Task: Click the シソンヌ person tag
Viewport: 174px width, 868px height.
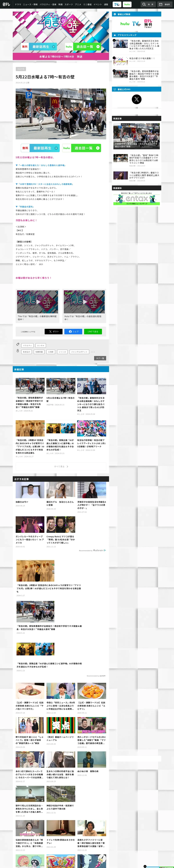Action: coord(62,352)
